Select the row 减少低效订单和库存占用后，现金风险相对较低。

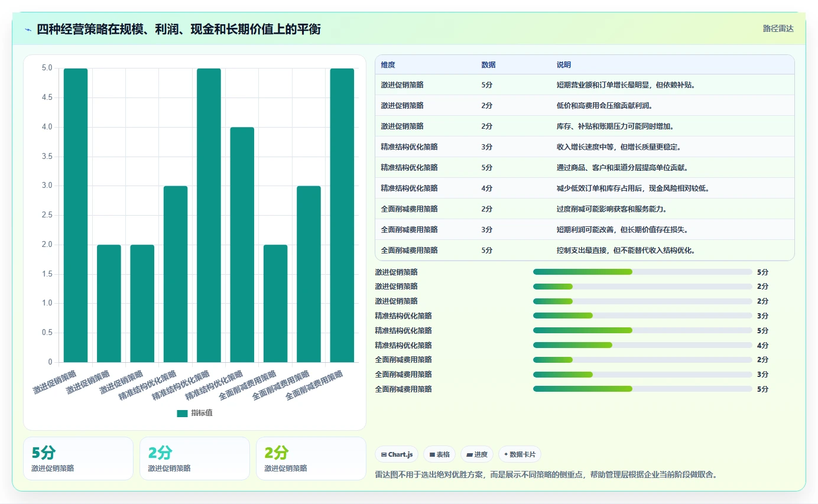(585, 188)
